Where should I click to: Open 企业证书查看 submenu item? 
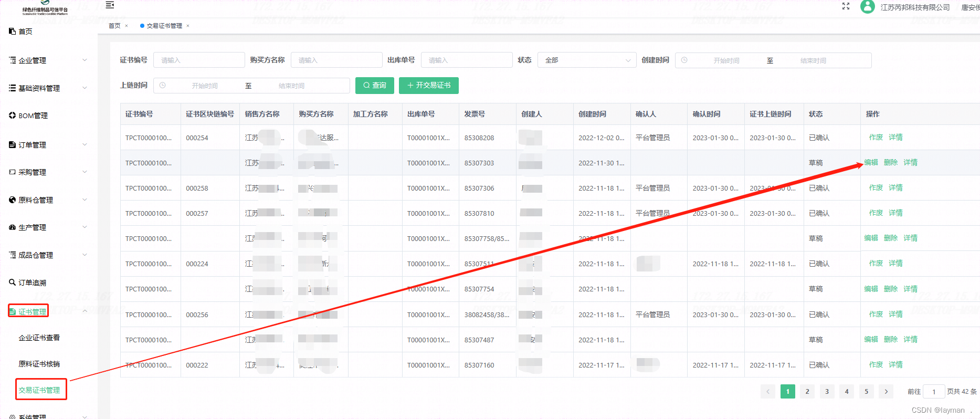[x=39, y=338]
